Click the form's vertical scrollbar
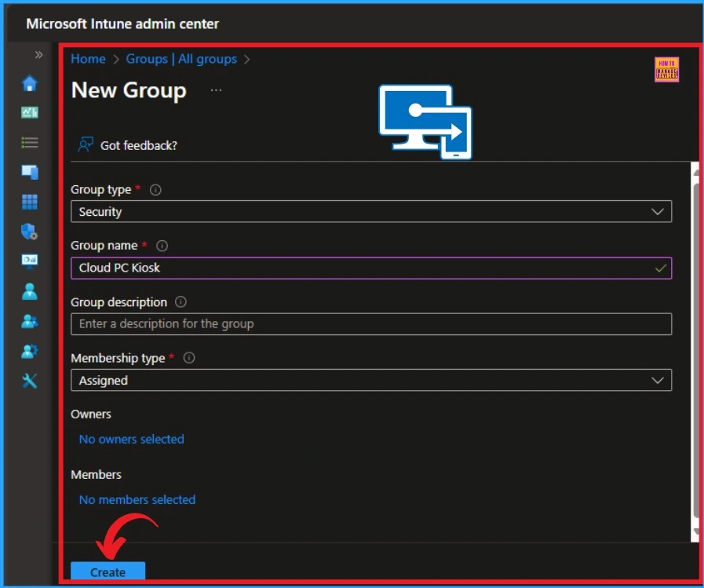 tap(696, 352)
